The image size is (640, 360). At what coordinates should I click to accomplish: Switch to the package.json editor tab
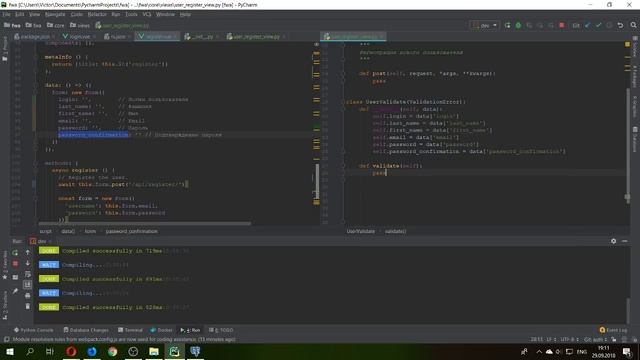click(35, 36)
